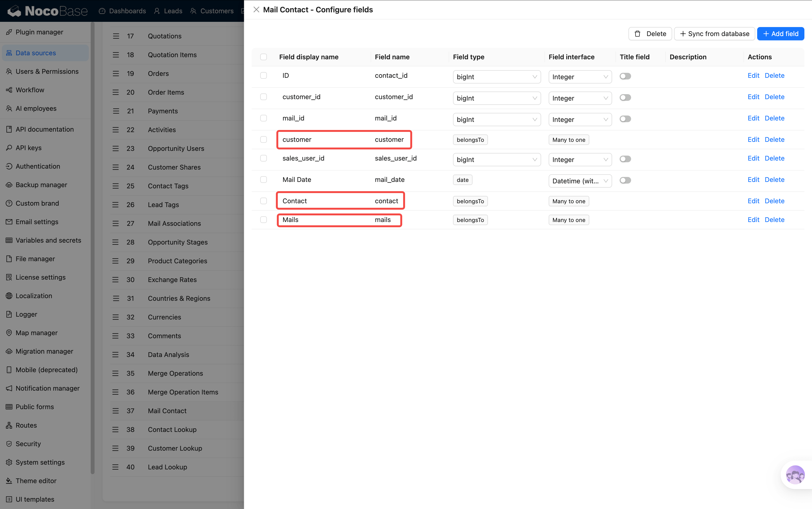Click the trash icon on the Delete button

pyautogui.click(x=637, y=34)
